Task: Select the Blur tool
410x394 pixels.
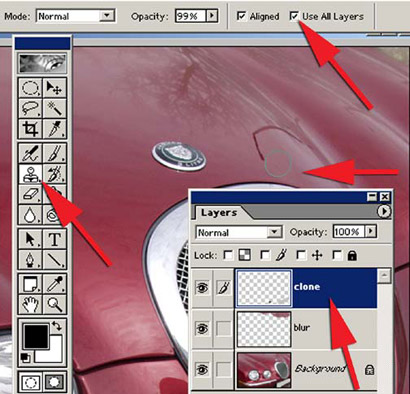Action: pos(30,214)
